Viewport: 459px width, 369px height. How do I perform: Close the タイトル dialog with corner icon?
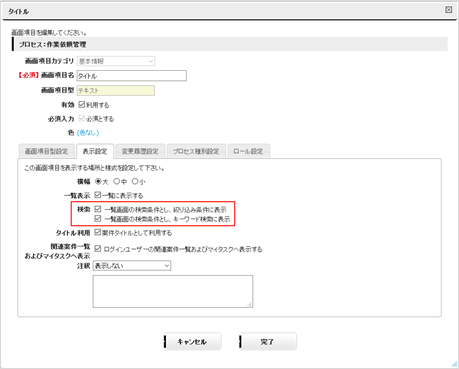[x=449, y=10]
